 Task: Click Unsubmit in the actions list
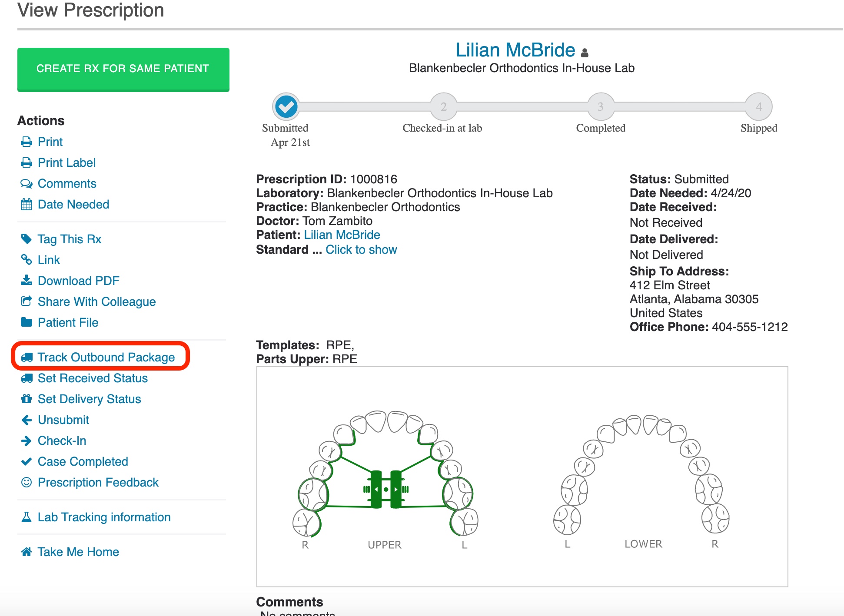pos(63,420)
